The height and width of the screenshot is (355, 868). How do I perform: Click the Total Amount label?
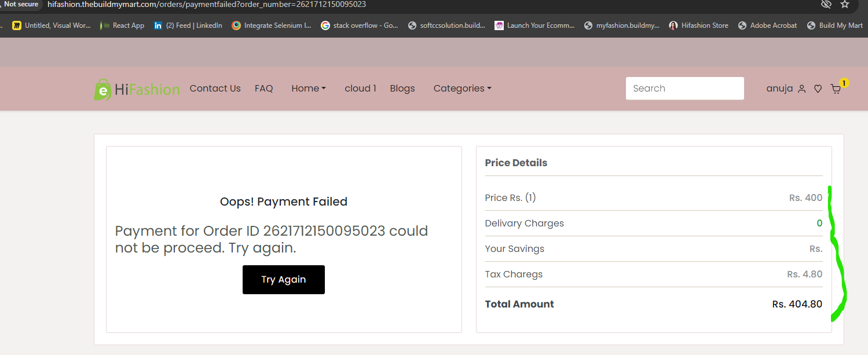pos(519,304)
